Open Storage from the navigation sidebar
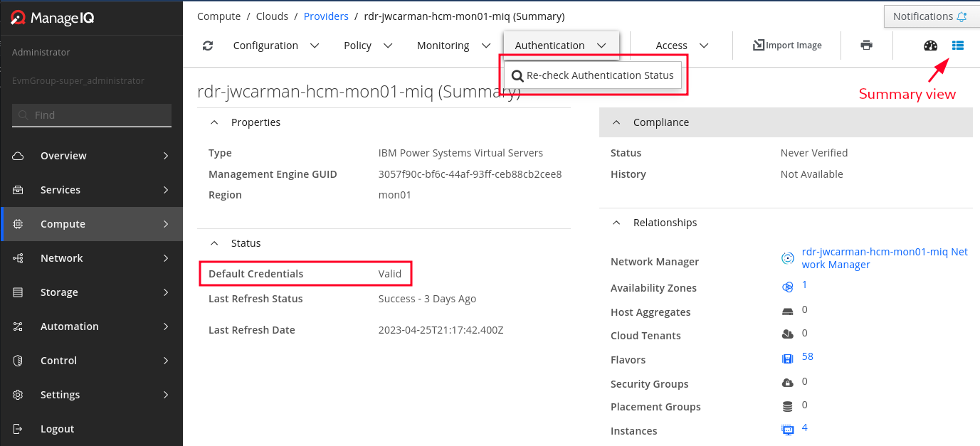The width and height of the screenshot is (980, 446). [58, 292]
